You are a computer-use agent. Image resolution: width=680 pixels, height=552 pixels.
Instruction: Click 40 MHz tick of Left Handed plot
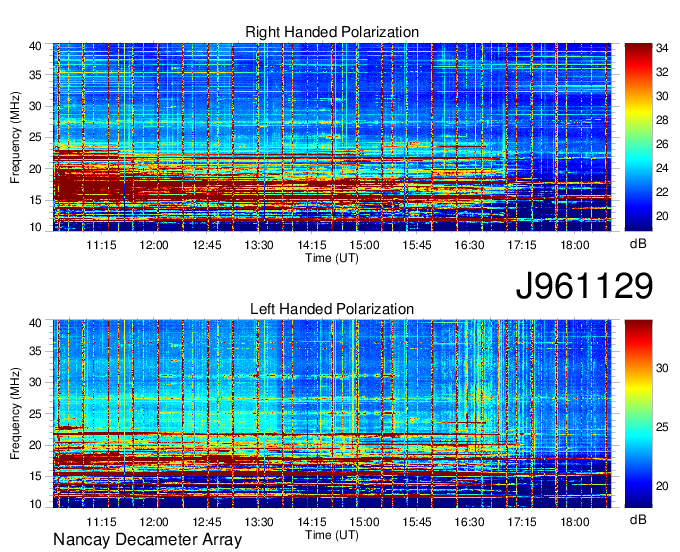tap(35, 323)
